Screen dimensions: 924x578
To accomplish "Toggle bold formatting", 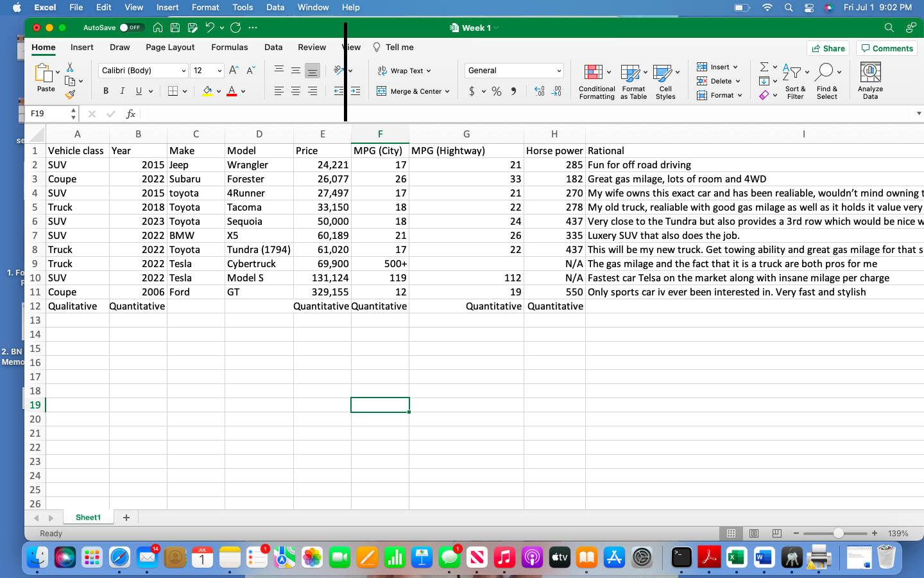I will pos(105,91).
